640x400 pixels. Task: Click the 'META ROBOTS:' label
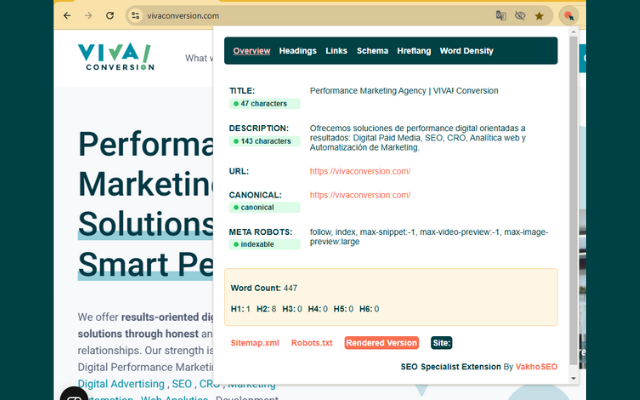tap(261, 232)
